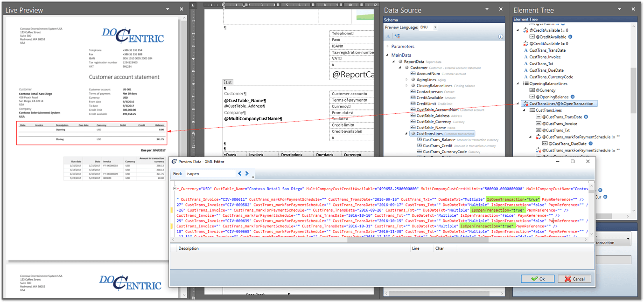The height and width of the screenshot is (302, 644).
Task: Click the blue badge next to @OpeningBalance
Action: (x=573, y=97)
